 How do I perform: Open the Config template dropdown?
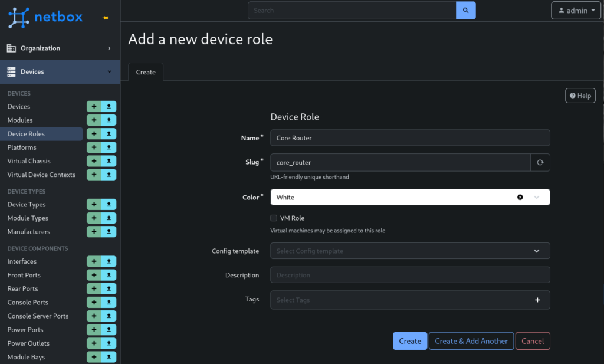tap(536, 251)
